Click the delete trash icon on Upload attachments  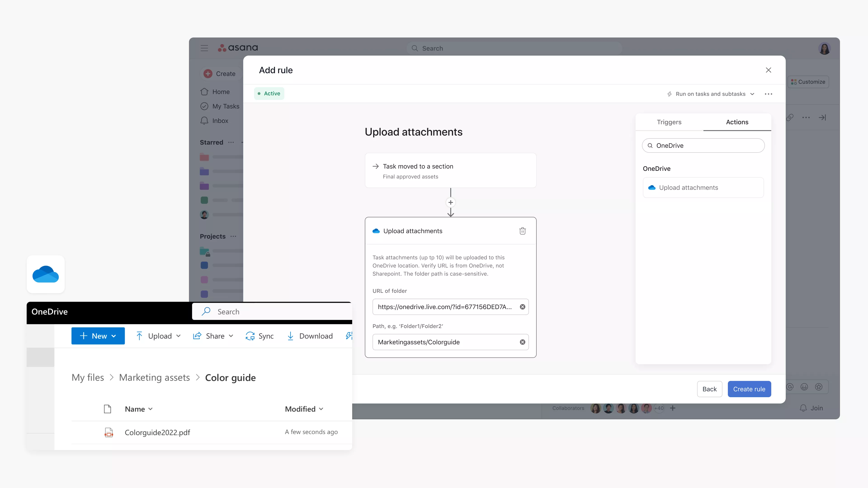(x=522, y=231)
